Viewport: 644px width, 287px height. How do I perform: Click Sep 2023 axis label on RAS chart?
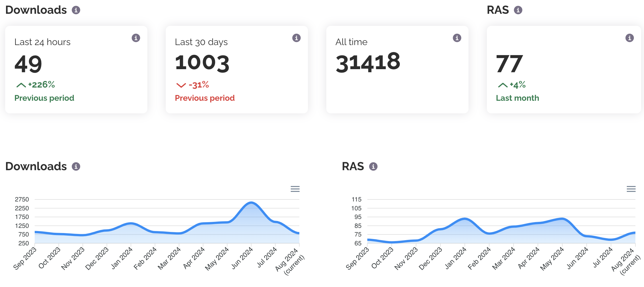[357, 259]
